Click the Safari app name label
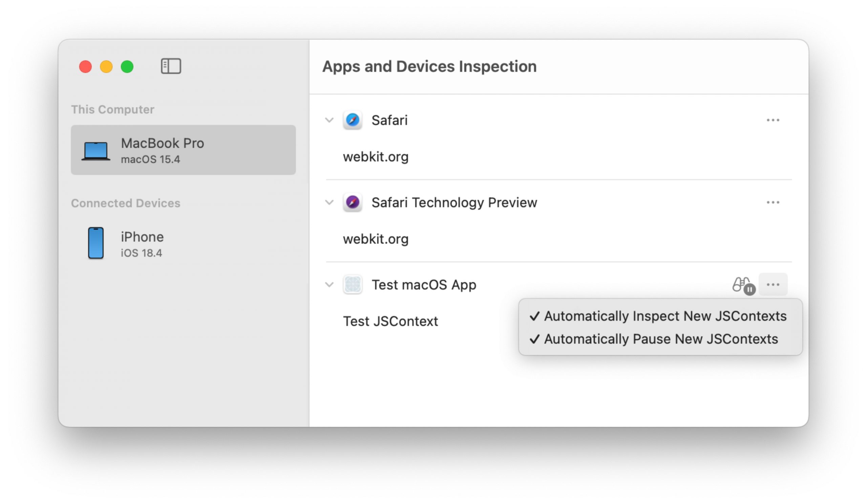The height and width of the screenshot is (504, 867). [x=389, y=120]
